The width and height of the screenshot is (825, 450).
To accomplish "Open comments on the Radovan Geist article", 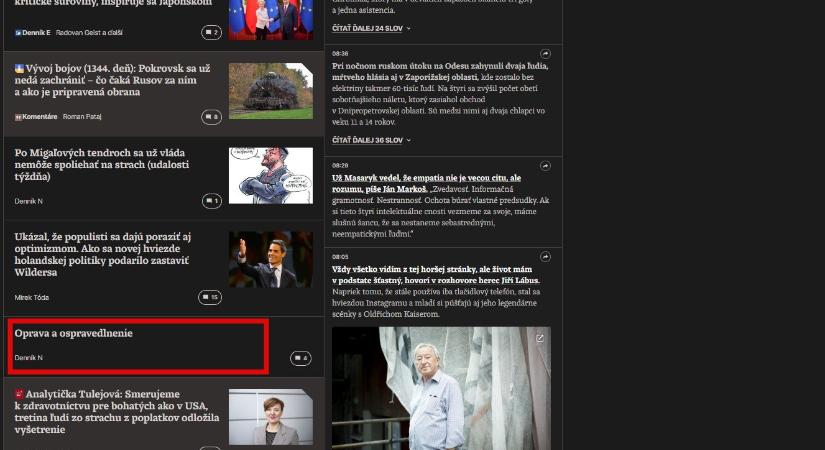I will coord(211,33).
